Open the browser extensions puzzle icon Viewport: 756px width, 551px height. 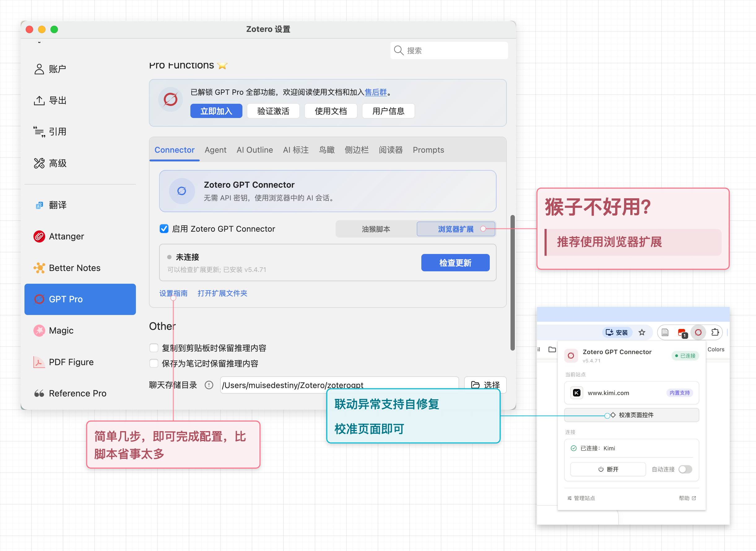pos(715,332)
